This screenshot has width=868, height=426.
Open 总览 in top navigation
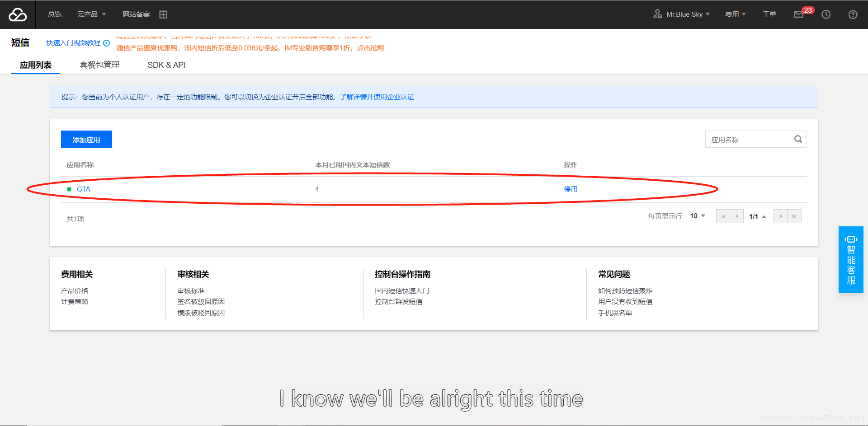pos(55,14)
